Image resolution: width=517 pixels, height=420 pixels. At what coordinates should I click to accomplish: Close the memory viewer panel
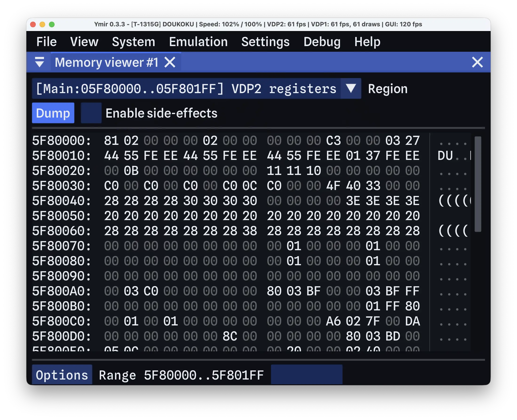[477, 62]
